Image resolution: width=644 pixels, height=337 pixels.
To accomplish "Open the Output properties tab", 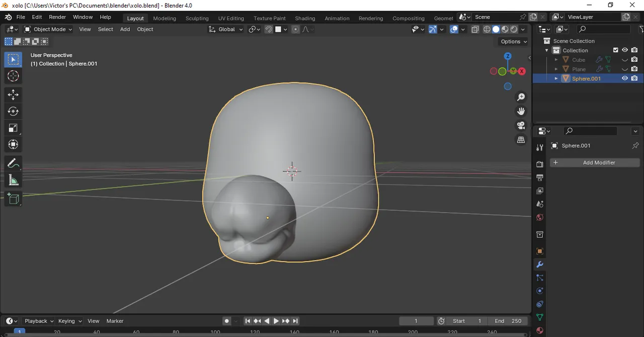I will point(540,178).
